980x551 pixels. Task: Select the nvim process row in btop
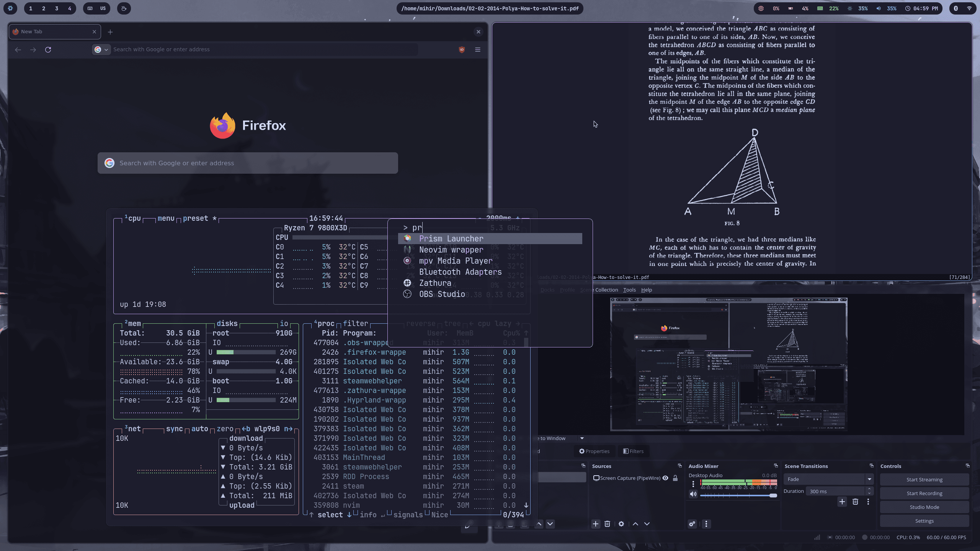tap(415, 505)
